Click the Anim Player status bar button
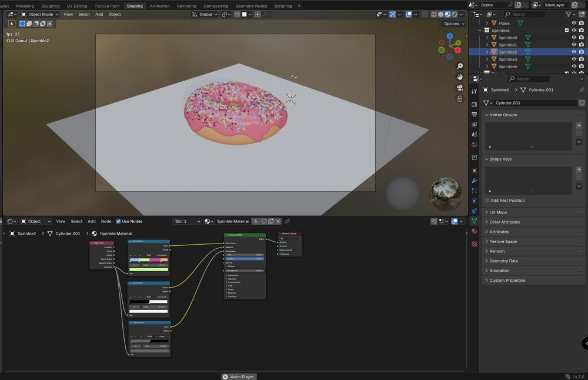 238,376
